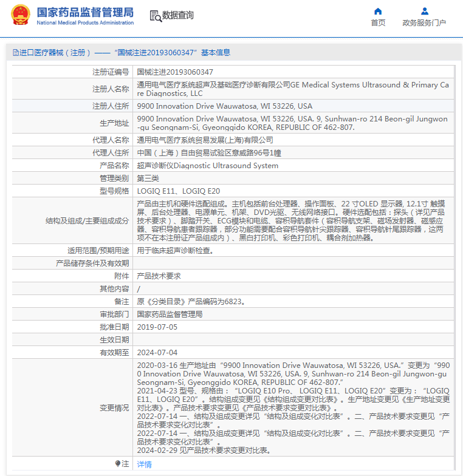The height and width of the screenshot is (476, 463).
Task: Click the national emblem logo
Action: 20,15
